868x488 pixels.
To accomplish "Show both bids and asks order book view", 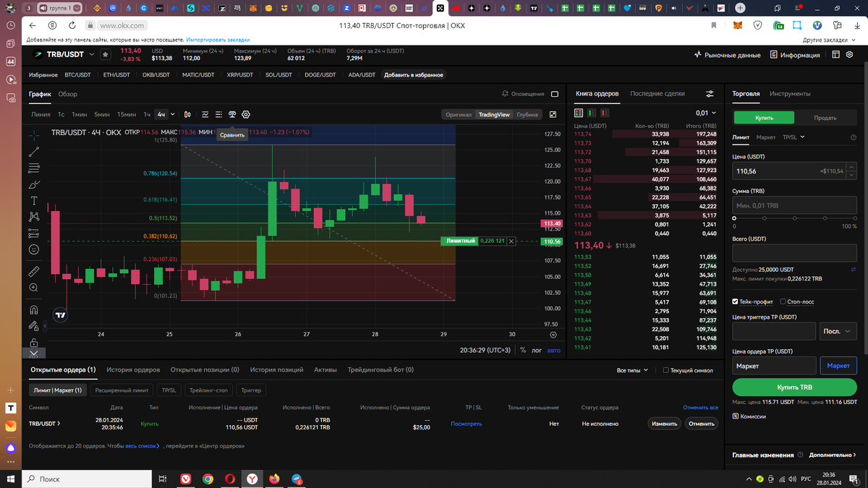I will coord(579,113).
